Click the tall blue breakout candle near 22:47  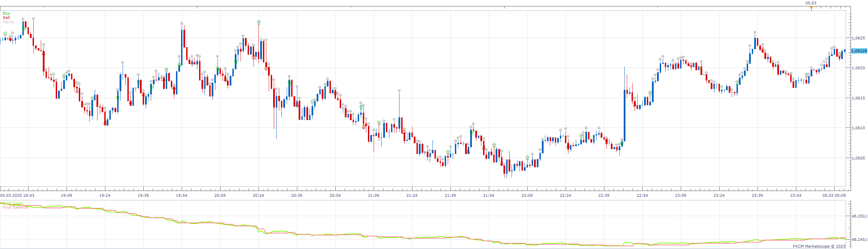624,115
